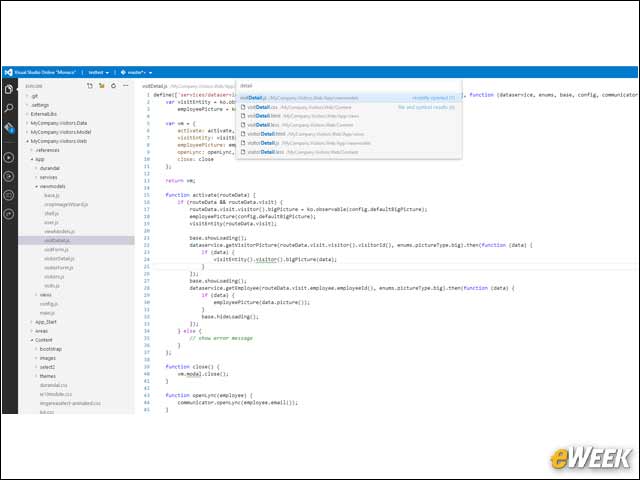Select visitorDetail.js search result

(349, 143)
